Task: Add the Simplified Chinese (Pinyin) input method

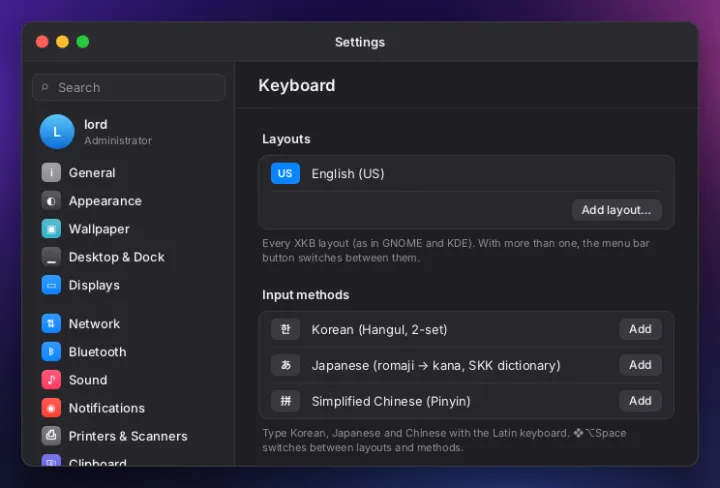Action: coord(640,401)
